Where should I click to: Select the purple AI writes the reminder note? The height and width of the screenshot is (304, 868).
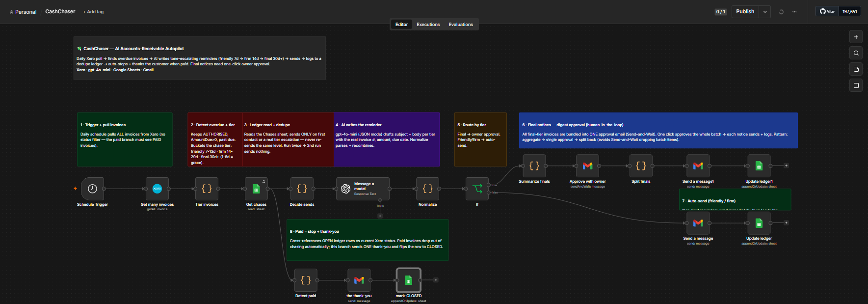387,139
